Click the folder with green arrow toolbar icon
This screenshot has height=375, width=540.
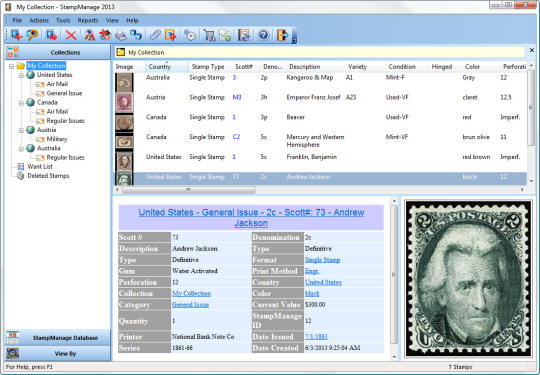click(x=225, y=35)
